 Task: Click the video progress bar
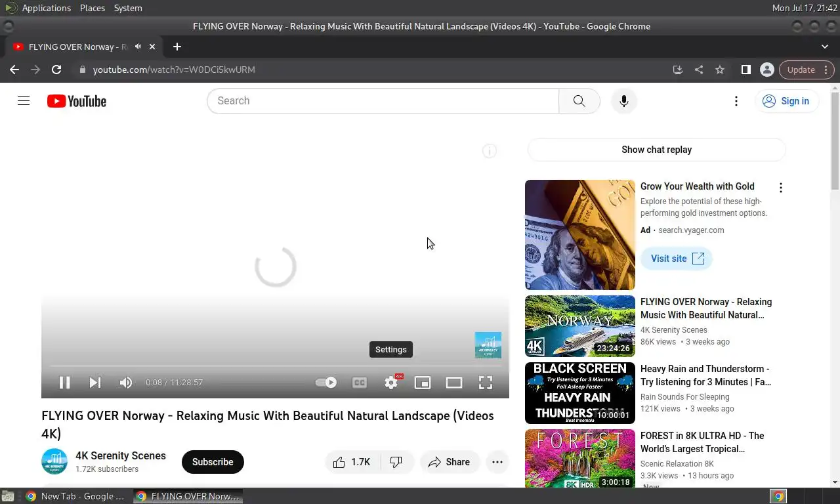pyautogui.click(x=275, y=366)
